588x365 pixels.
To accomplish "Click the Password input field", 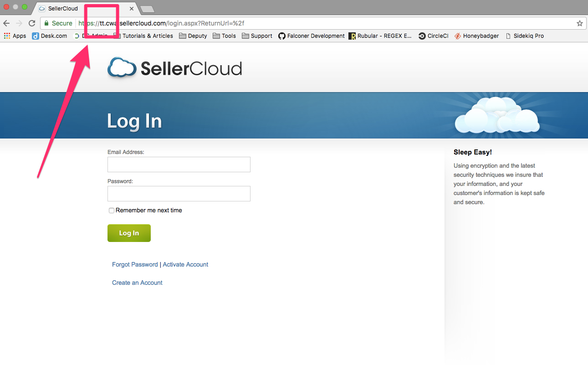I will [x=179, y=194].
